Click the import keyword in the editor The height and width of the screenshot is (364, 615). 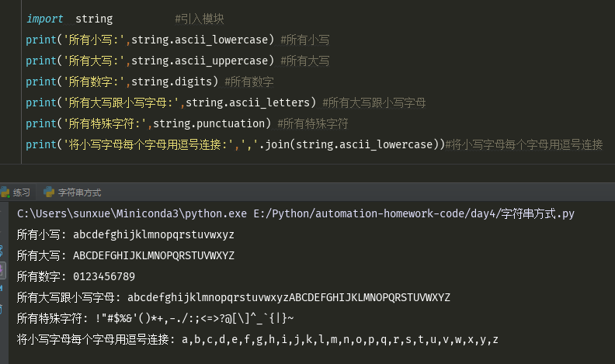point(45,19)
